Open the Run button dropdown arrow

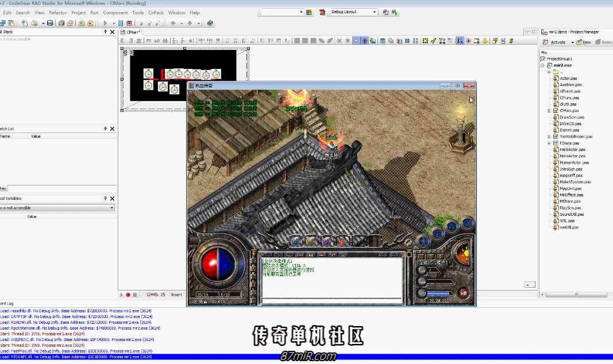click(114, 24)
